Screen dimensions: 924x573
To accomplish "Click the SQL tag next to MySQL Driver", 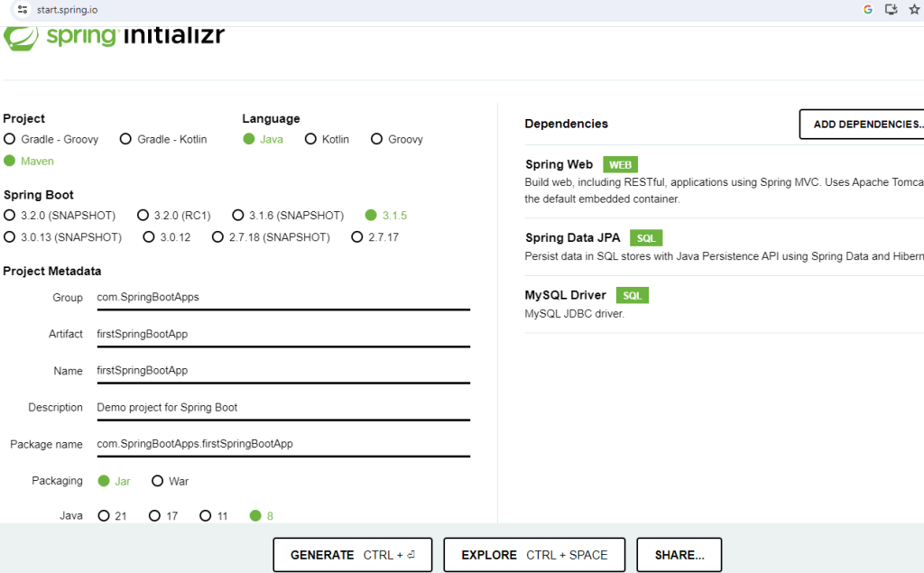I will click(633, 295).
